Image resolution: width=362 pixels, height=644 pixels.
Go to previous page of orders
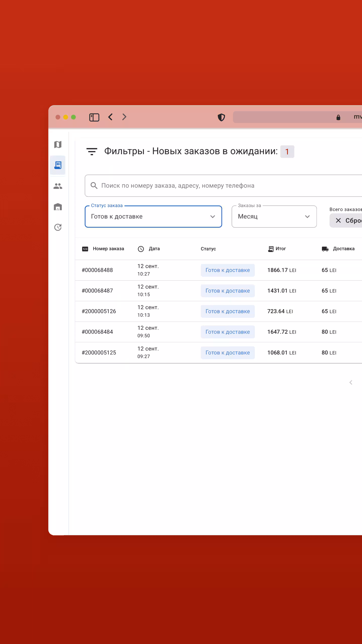pyautogui.click(x=351, y=383)
